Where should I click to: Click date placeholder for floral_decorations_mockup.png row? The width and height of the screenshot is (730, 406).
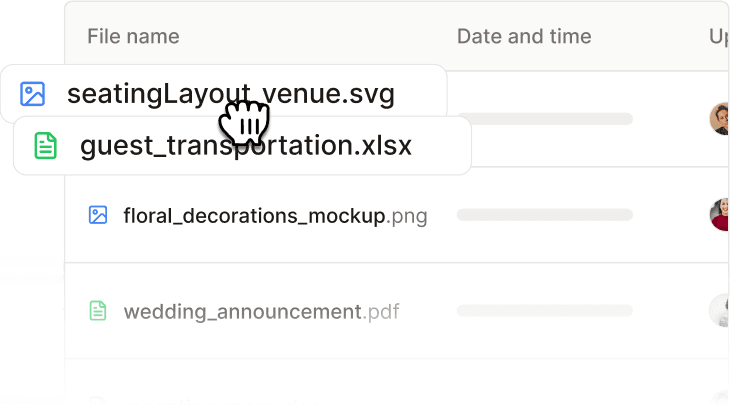coord(545,215)
